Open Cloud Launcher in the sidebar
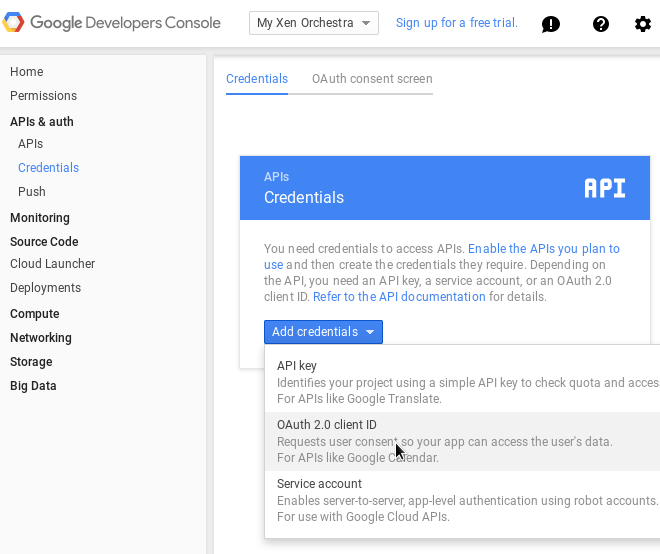 click(53, 264)
